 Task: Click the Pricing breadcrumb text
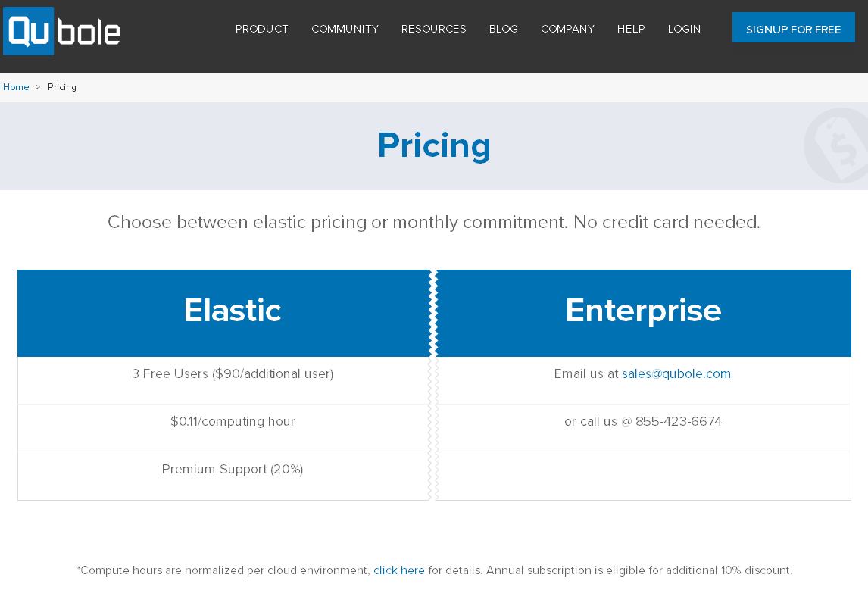[x=62, y=87]
